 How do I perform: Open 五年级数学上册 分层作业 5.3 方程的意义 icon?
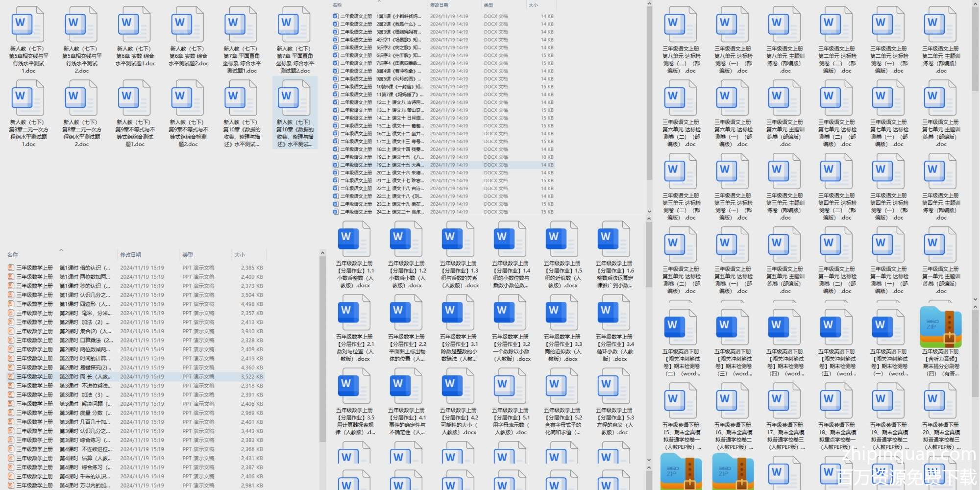click(614, 386)
